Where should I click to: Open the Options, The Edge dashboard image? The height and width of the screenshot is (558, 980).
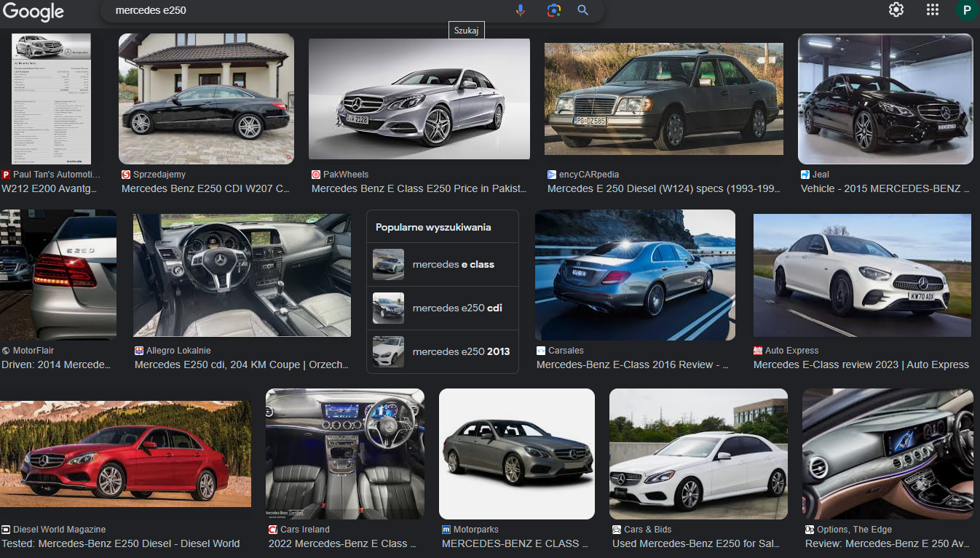(888, 454)
